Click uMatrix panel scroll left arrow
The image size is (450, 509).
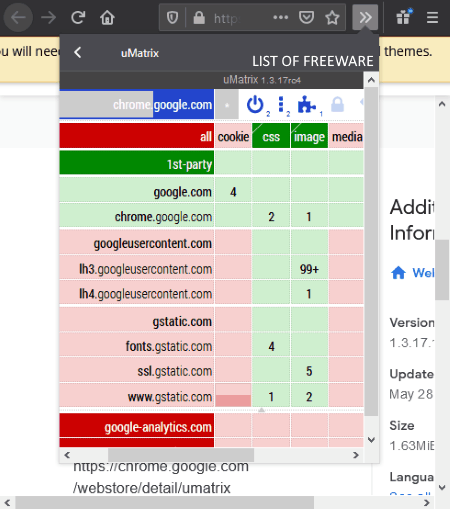coord(67,455)
